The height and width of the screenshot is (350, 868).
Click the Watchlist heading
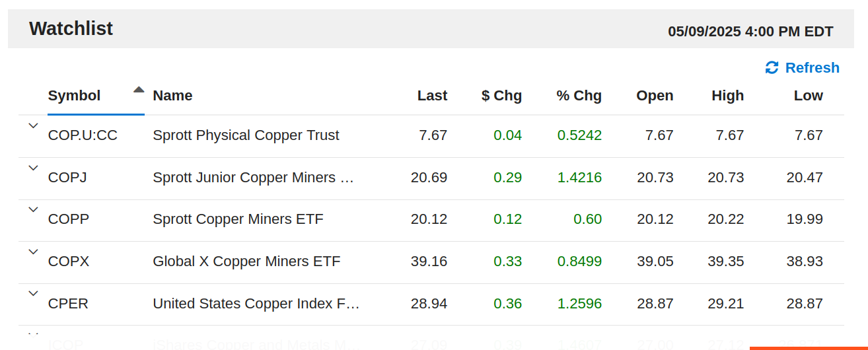(x=71, y=28)
